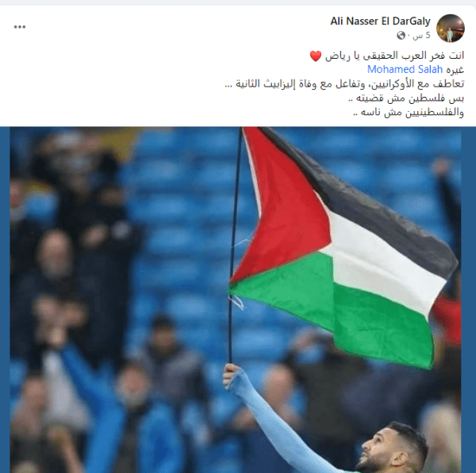Open the attached post photo

(236, 300)
